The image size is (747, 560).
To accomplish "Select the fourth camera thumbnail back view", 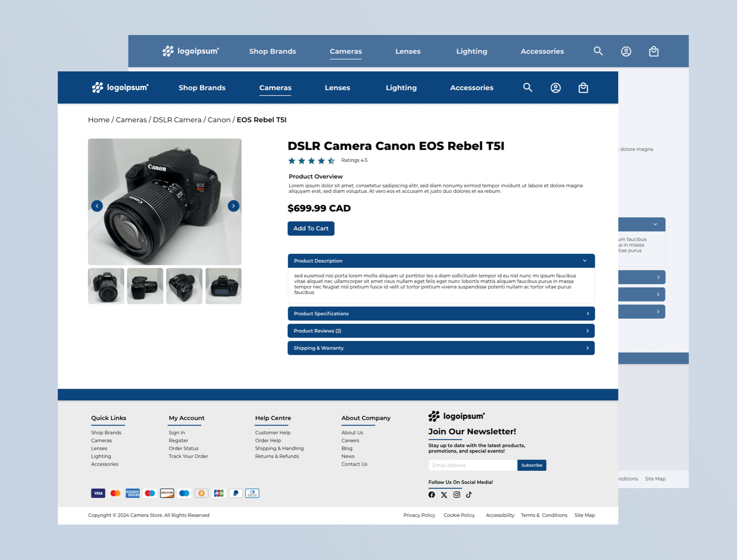I will click(x=224, y=286).
